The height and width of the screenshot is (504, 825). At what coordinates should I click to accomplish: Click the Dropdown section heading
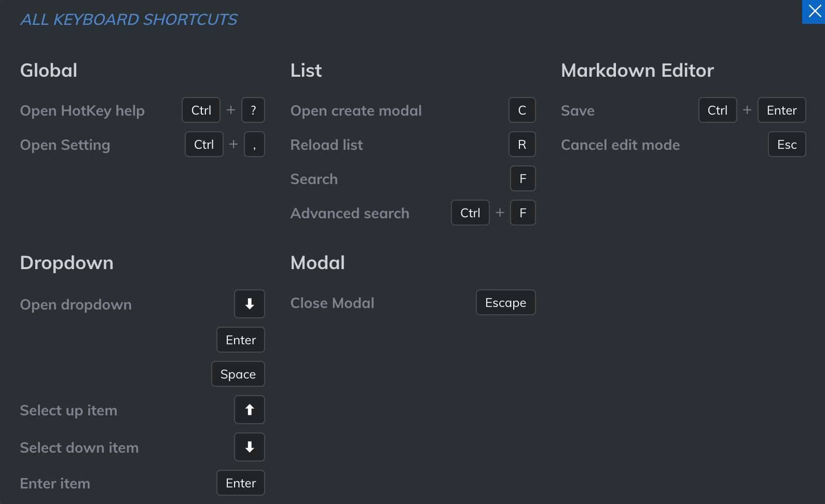66,263
